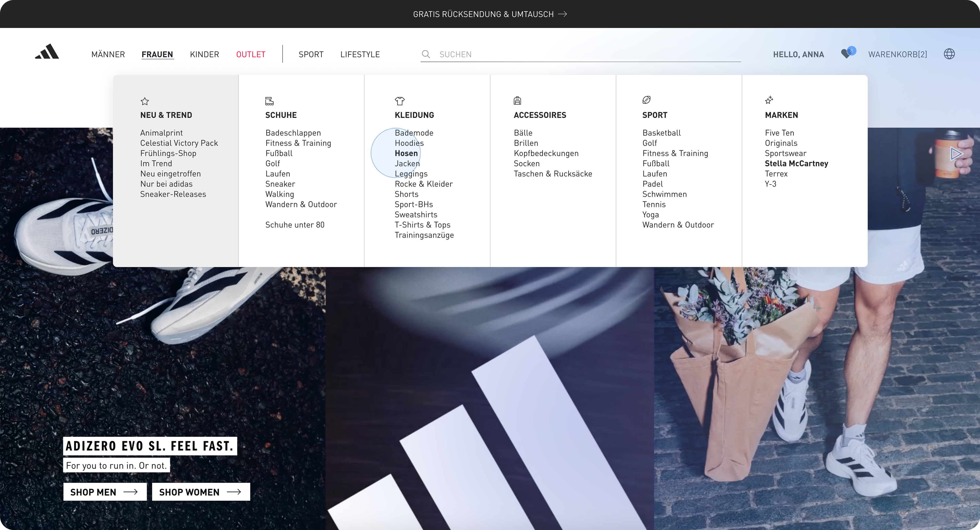This screenshot has width=980, height=530.
Task: Click the Shop Men button
Action: [105, 492]
